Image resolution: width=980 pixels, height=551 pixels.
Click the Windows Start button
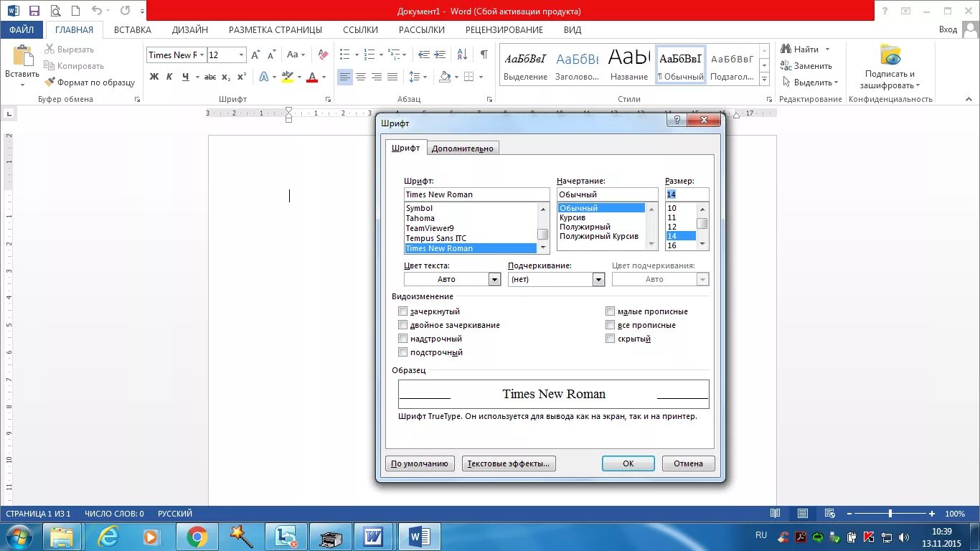coord(19,537)
